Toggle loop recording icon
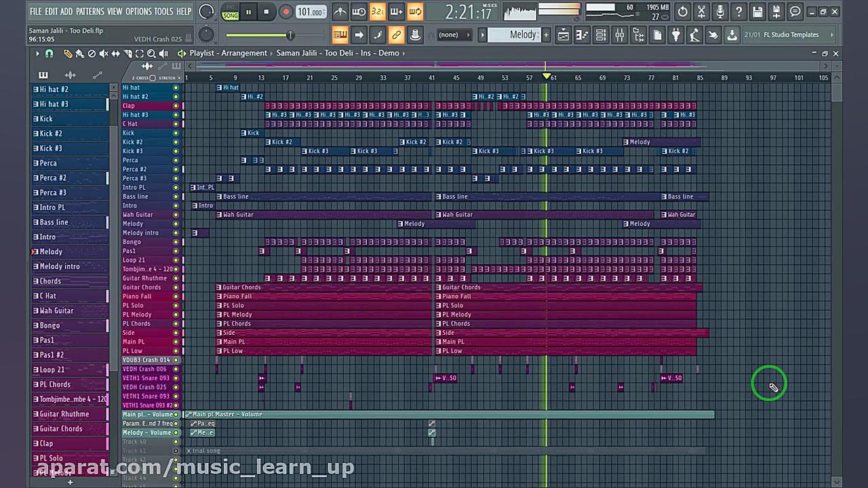868x488 pixels. [x=415, y=12]
